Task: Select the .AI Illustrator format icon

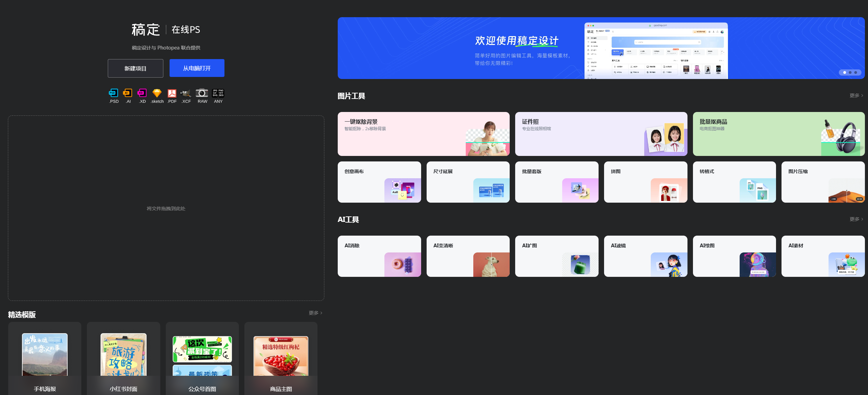Action: point(128,93)
